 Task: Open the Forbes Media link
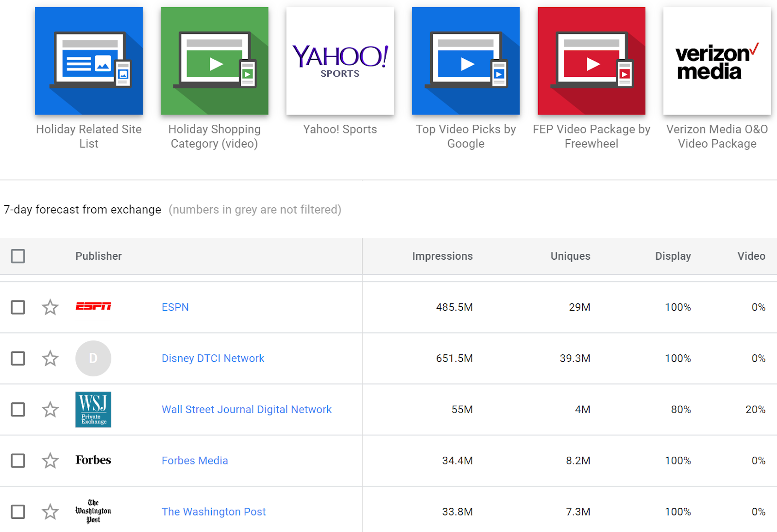[195, 461]
